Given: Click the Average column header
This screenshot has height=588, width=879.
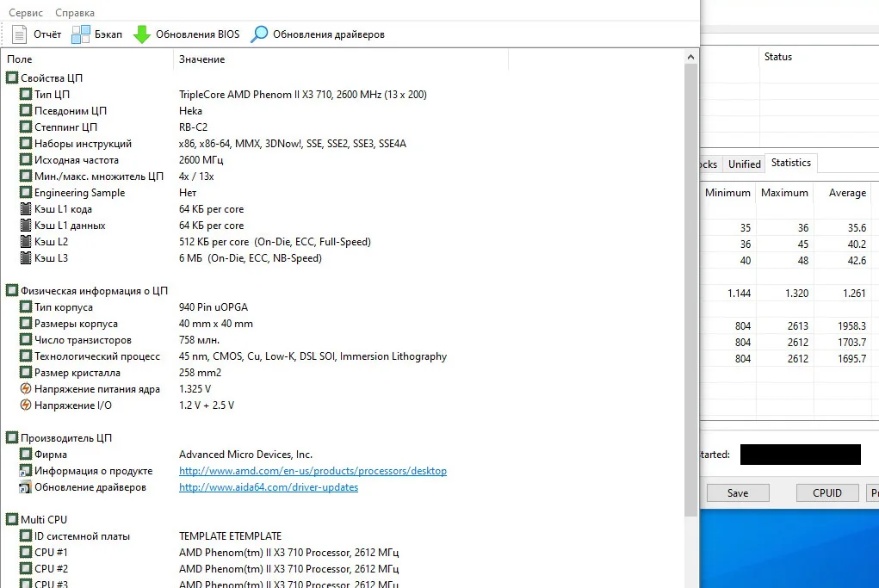Looking at the screenshot, I should coord(847,193).
